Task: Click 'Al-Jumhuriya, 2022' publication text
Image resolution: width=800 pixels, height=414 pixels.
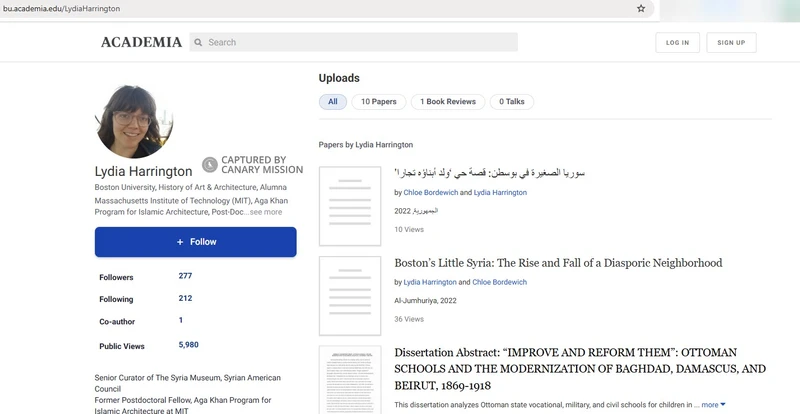Action: 426,301
